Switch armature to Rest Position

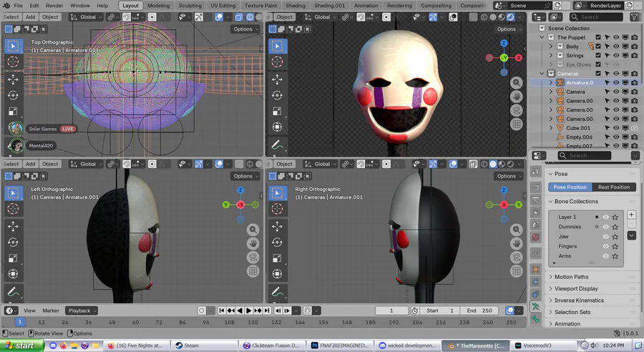[x=613, y=187]
